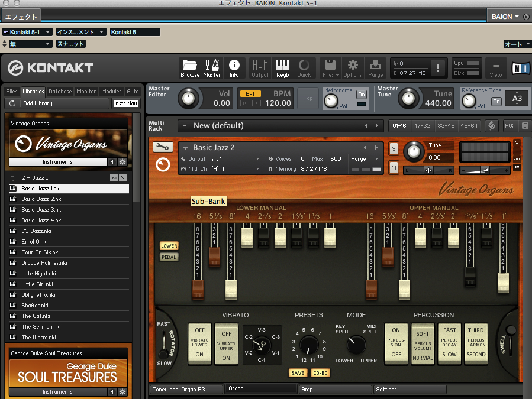
Task: Open the Output mixer icon
Action: tap(260, 68)
